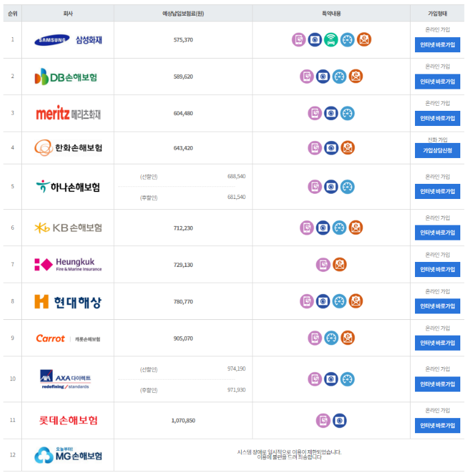Image resolution: width=471 pixels, height=476 pixels.
Task: Click 인터넷 바로가입 button for Carrot
Action: point(437,343)
